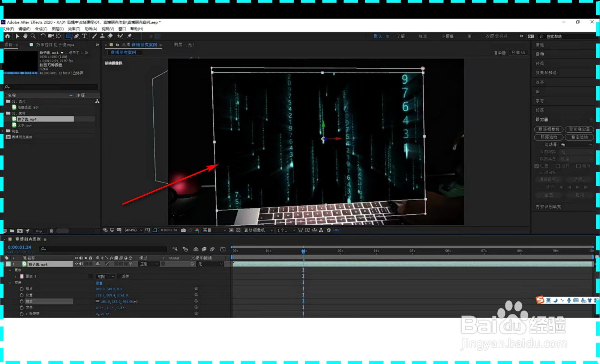This screenshot has height=364, width=600.
Task: Select the Eraser tool
Action: click(110, 36)
